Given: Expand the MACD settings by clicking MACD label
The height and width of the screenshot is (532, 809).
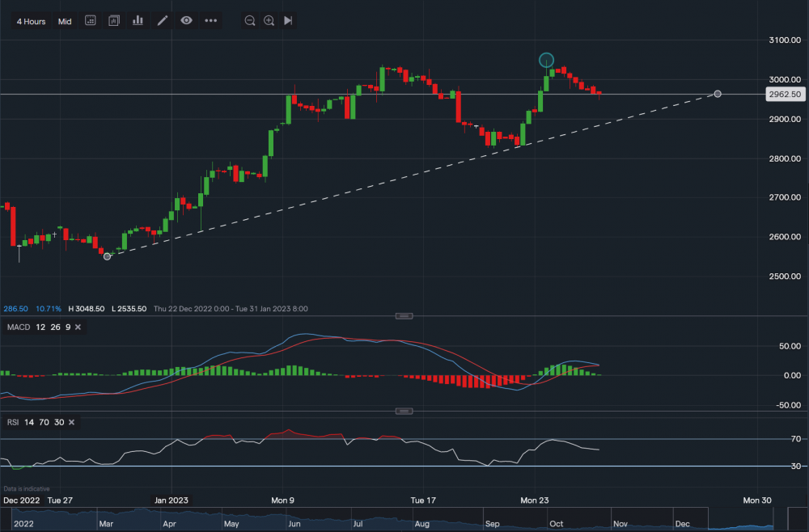Looking at the screenshot, I should click(18, 327).
